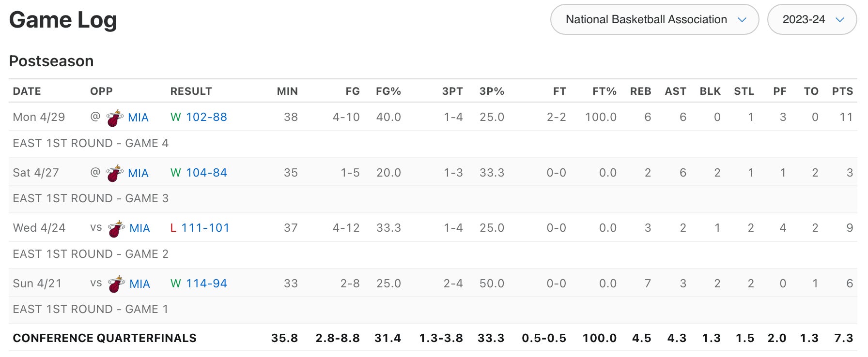Click Heat logo in the 4/27 game row
The height and width of the screenshot is (357, 868).
click(x=114, y=173)
